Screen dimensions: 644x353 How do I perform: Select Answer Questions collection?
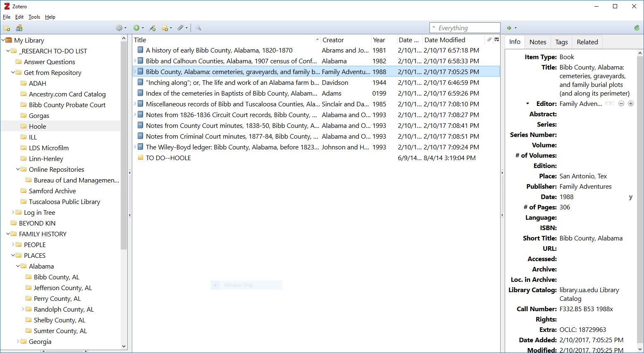[x=50, y=62]
